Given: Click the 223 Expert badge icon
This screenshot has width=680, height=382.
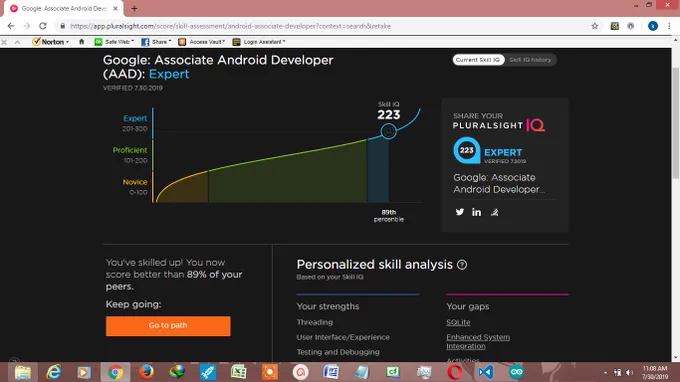Looking at the screenshot, I should pyautogui.click(x=466, y=150).
